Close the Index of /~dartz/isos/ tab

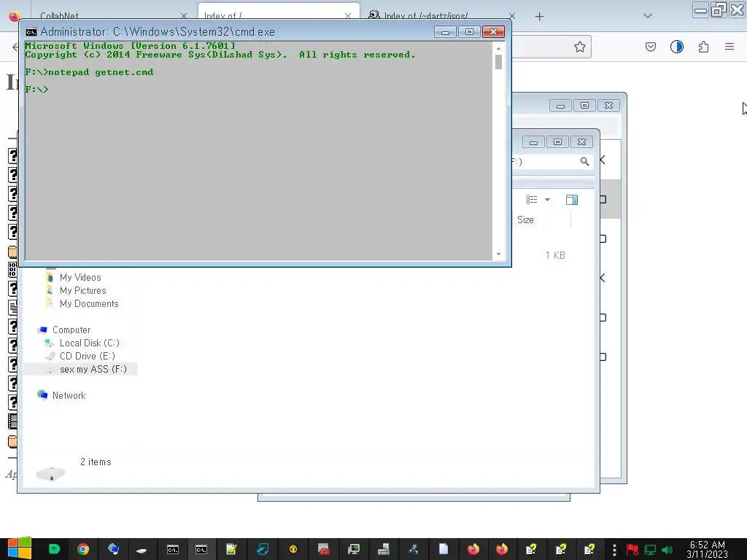point(512,16)
